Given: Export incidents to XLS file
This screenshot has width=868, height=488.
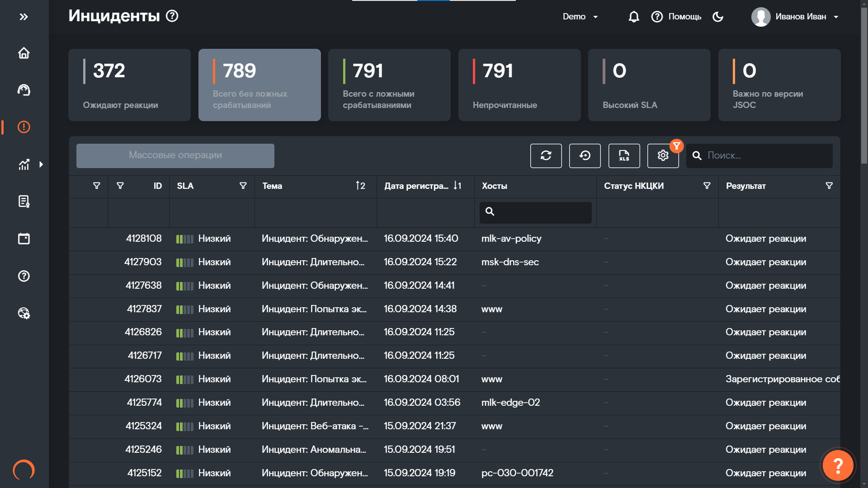Looking at the screenshot, I should 624,155.
